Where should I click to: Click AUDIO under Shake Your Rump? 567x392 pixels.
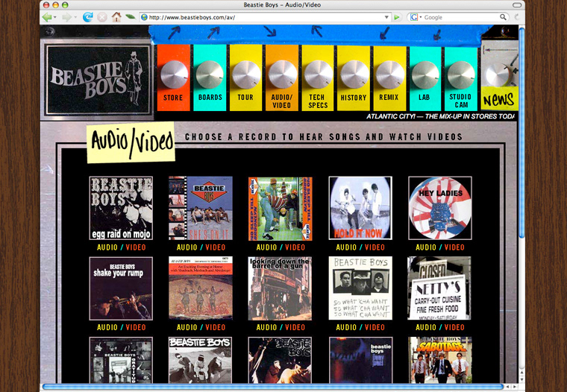[107, 327]
